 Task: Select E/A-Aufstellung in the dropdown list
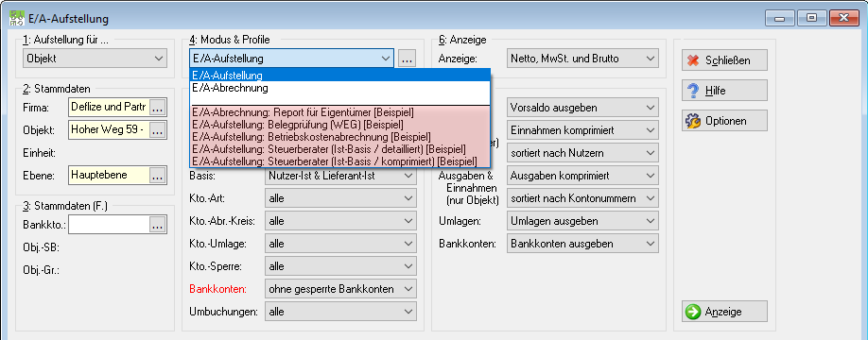340,76
